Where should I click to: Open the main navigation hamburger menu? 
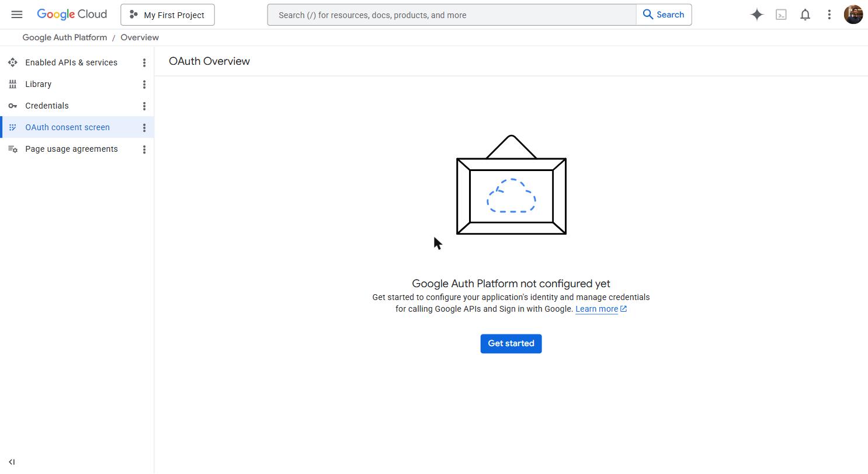click(17, 15)
